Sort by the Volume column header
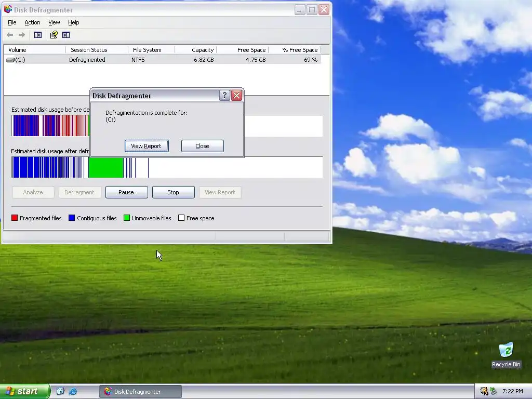Image resolution: width=532 pixels, height=399 pixels. pos(35,50)
